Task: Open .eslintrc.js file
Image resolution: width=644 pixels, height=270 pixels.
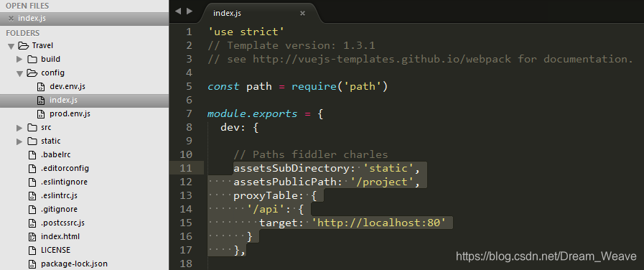Action: (x=59, y=195)
